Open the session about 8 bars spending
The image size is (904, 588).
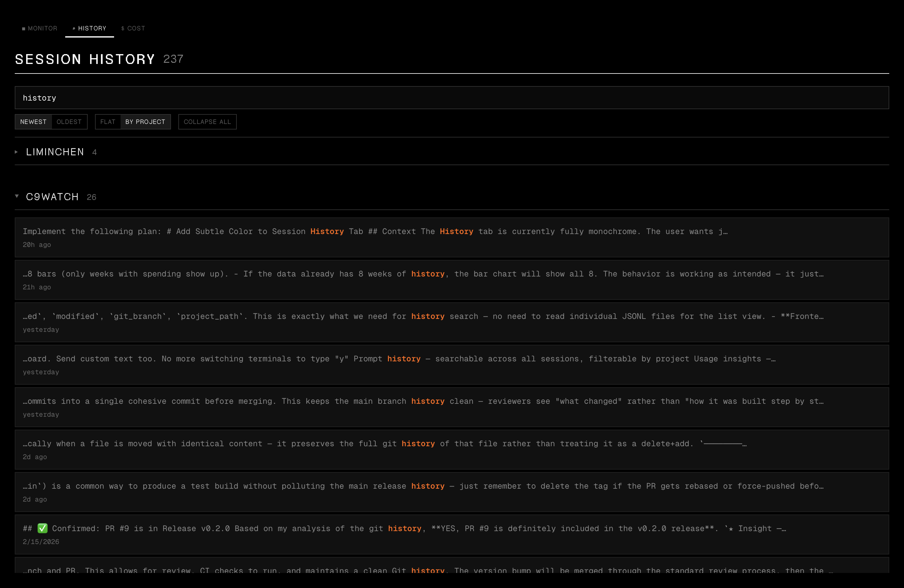[451, 280]
